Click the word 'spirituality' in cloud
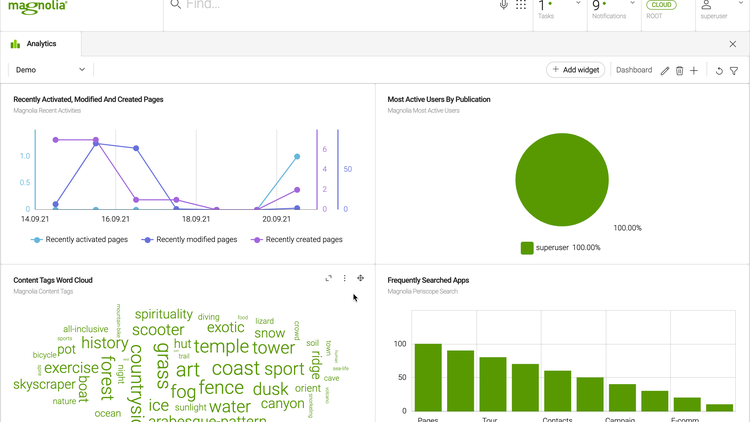 164,315
